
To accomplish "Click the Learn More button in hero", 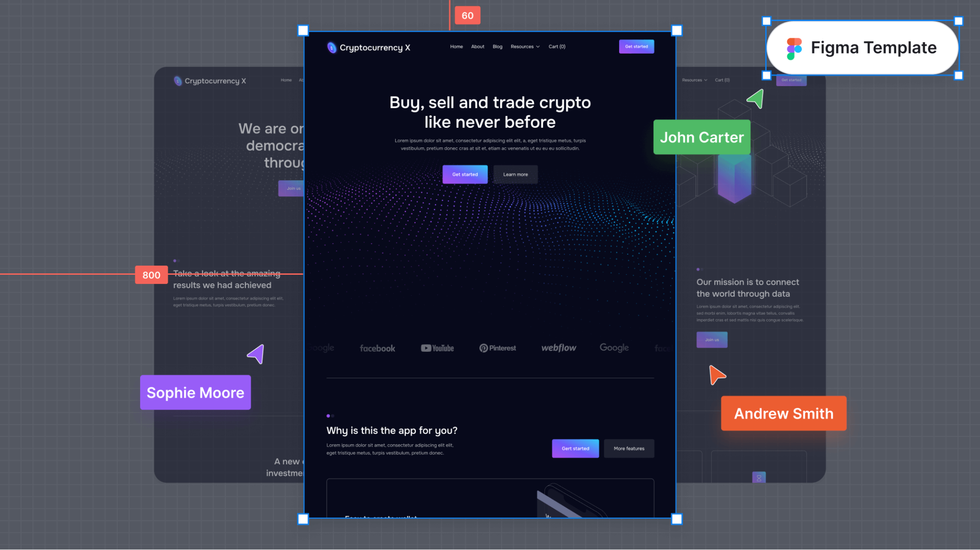I will [515, 174].
